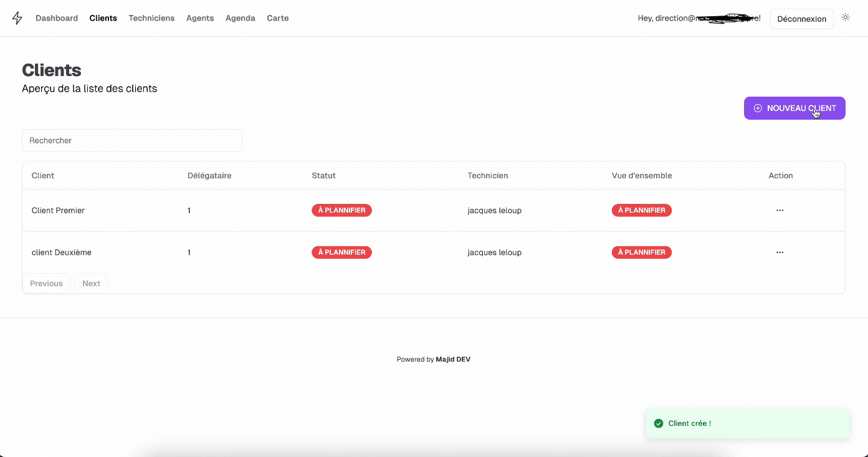
Task: Click the Statut column header
Action: (323, 176)
